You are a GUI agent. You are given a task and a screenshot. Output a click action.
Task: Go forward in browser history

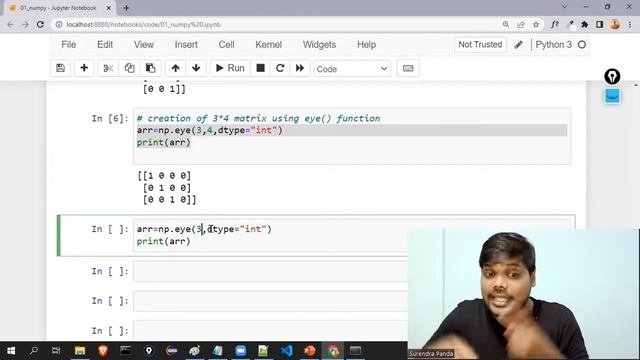tap(25, 24)
